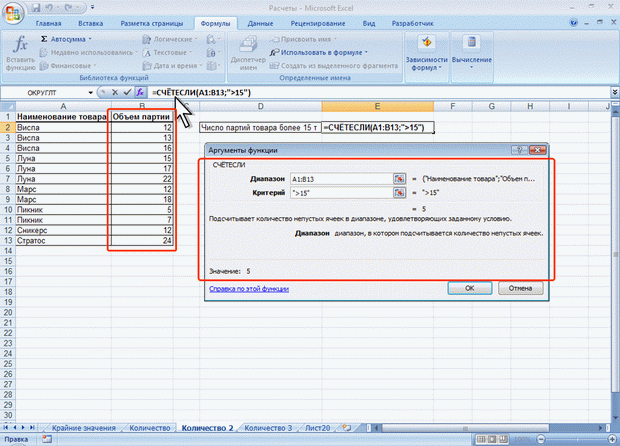The height and width of the screenshot is (446, 620).
Task: Confirm formula with checkmark icon
Action: 127,93
